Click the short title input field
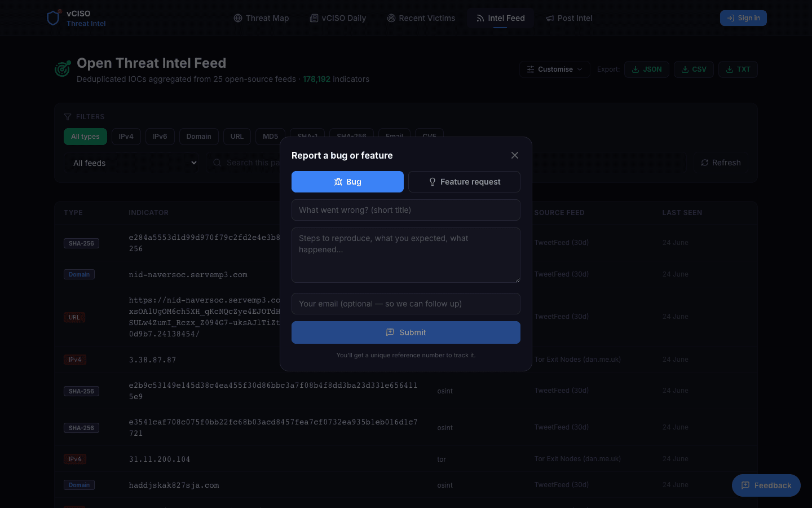The height and width of the screenshot is (508, 812). point(406,210)
